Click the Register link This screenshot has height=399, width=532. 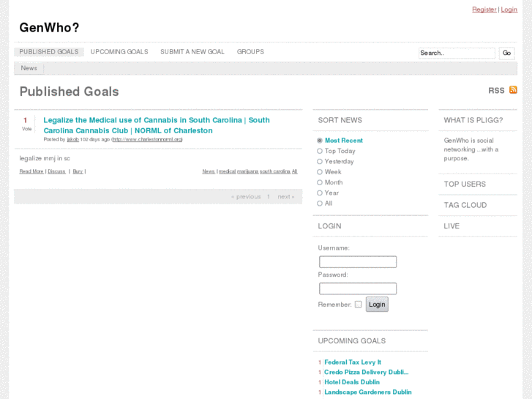tap(484, 10)
